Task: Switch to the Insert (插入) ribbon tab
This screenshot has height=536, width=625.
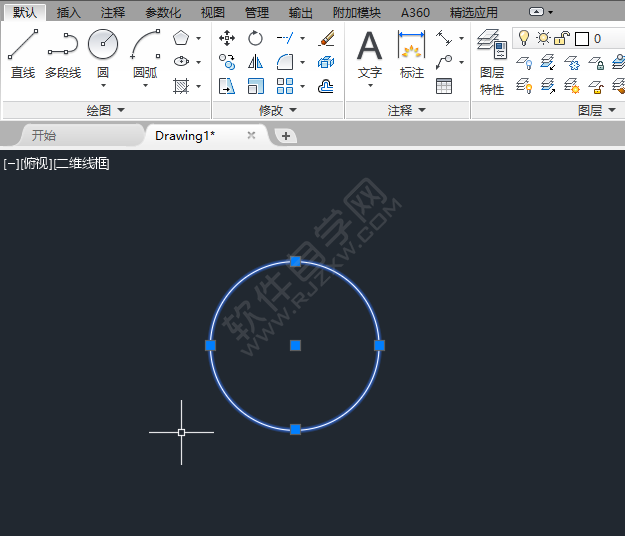Action: pyautogui.click(x=69, y=12)
